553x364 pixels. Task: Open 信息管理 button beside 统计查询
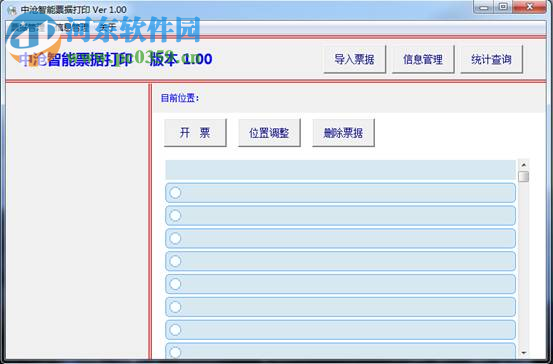click(423, 59)
